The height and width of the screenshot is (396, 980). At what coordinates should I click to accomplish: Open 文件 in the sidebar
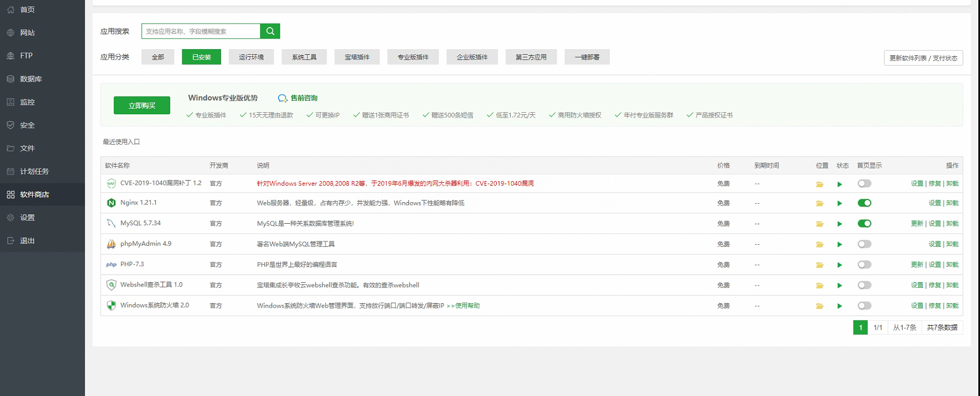[43, 148]
